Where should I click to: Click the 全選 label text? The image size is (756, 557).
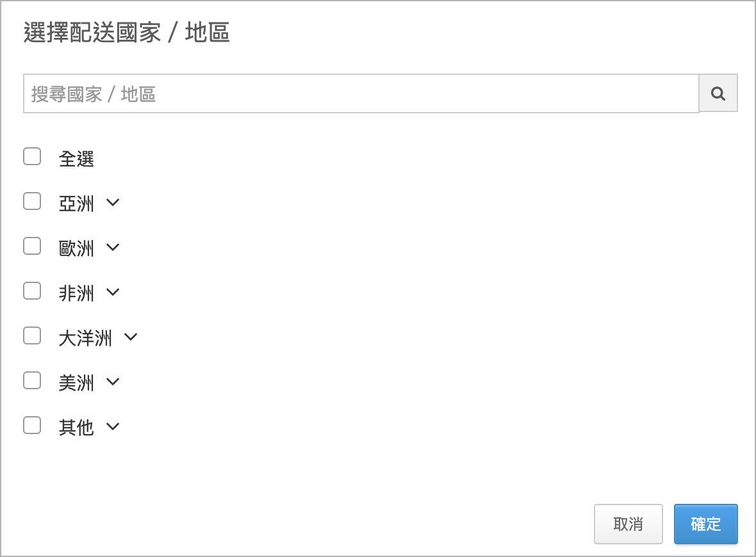(x=76, y=159)
